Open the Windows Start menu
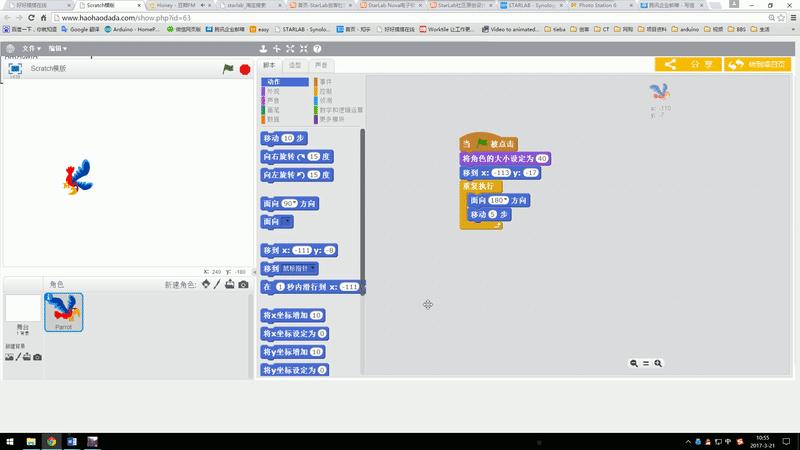 [x=10, y=441]
